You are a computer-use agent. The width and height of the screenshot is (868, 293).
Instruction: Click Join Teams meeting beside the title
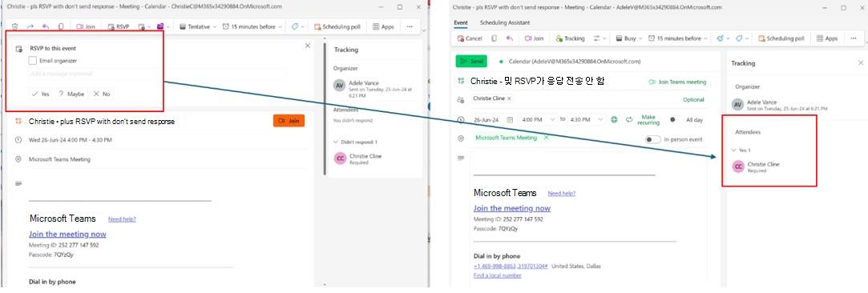677,82
